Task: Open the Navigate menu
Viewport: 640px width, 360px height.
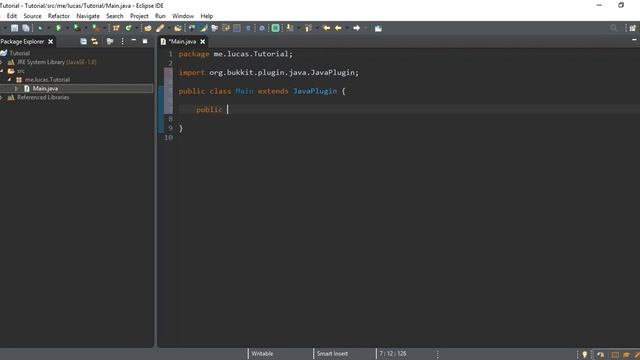Action: (88, 16)
